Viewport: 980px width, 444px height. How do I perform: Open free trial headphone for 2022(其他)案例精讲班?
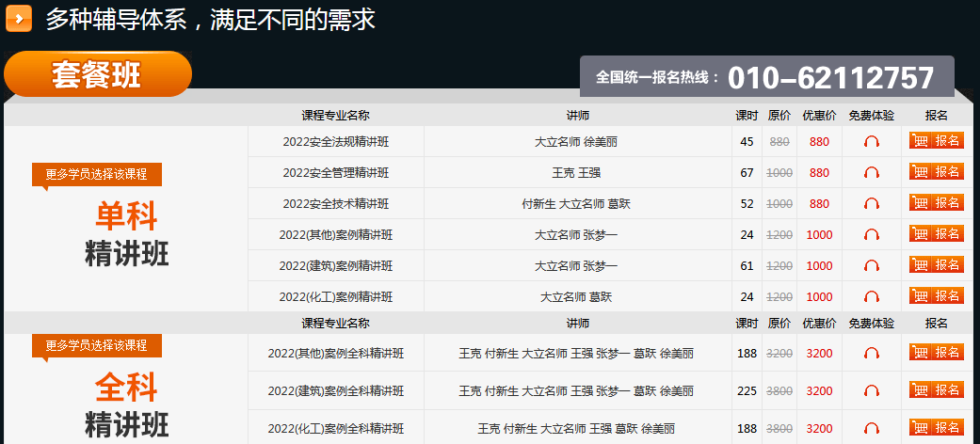point(871,235)
